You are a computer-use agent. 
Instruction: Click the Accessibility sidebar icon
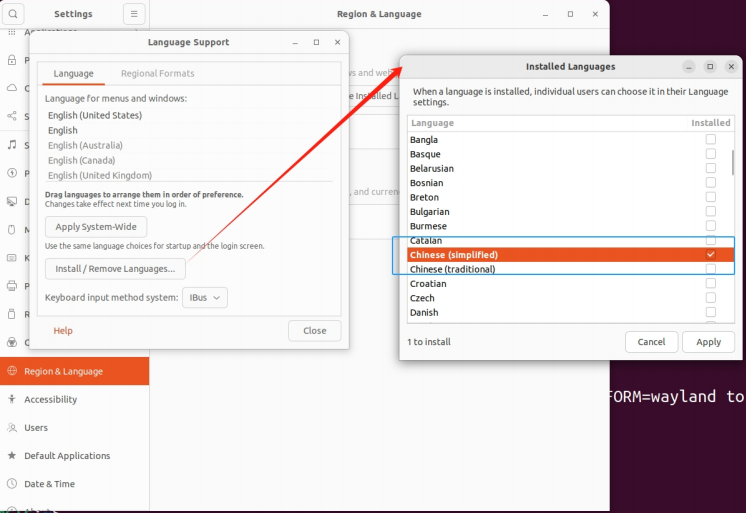pos(12,399)
